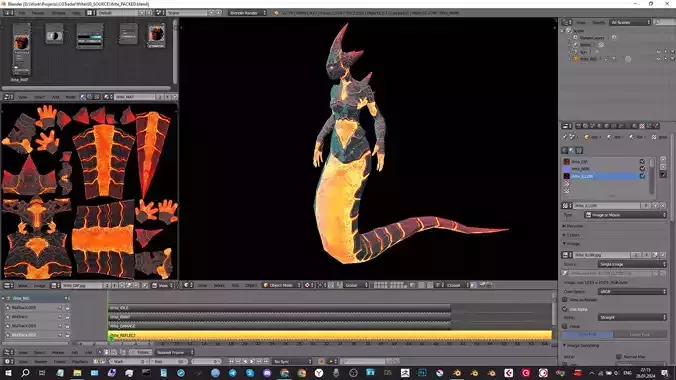Open the UV/Image editor type selector

pyautogui.click(x=8, y=285)
